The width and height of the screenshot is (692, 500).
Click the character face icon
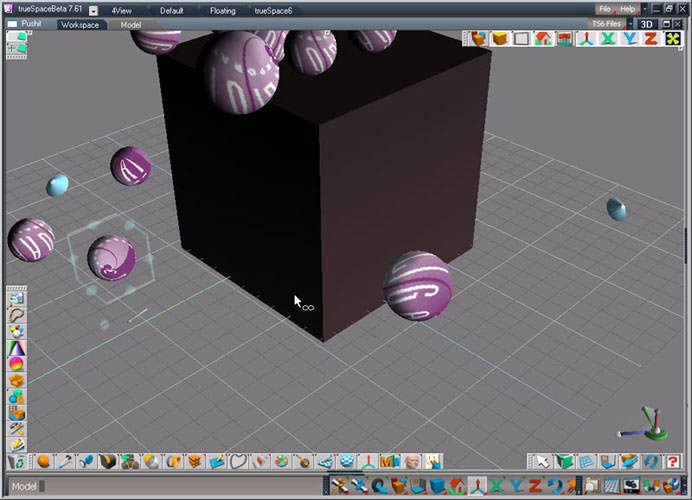(x=412, y=462)
